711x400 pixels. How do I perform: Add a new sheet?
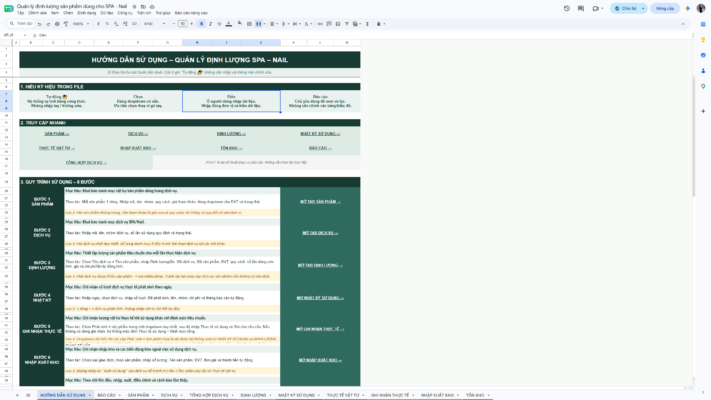coord(17,395)
